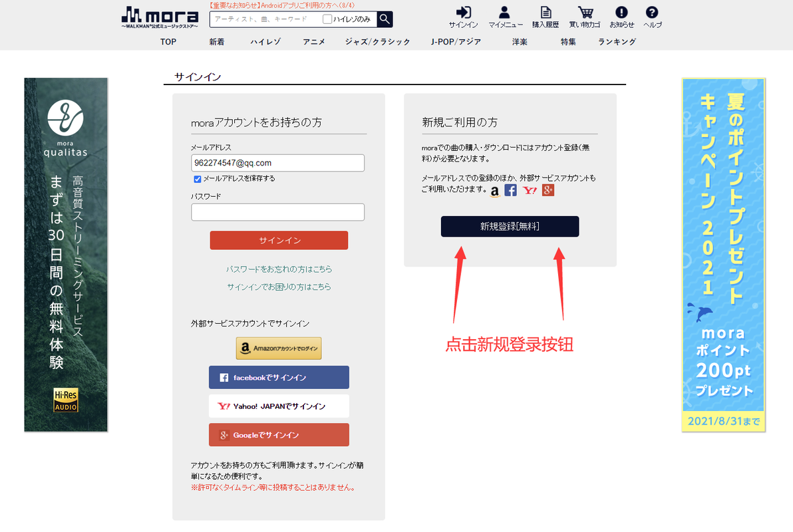Image resolution: width=793 pixels, height=532 pixels.
Task: Sign in with Yahoo! JAPAN button
Action: (279, 406)
